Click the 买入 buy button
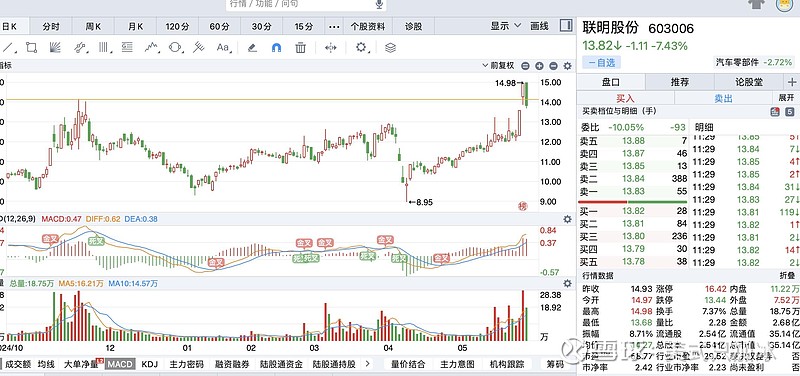Viewport: 800px width, 376px height. point(626,98)
